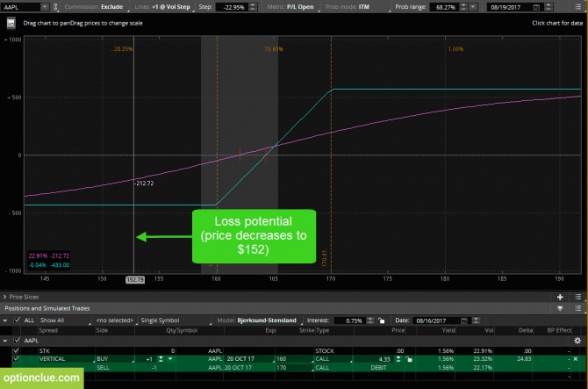Open the Single Symbol dropdown

[175, 321]
